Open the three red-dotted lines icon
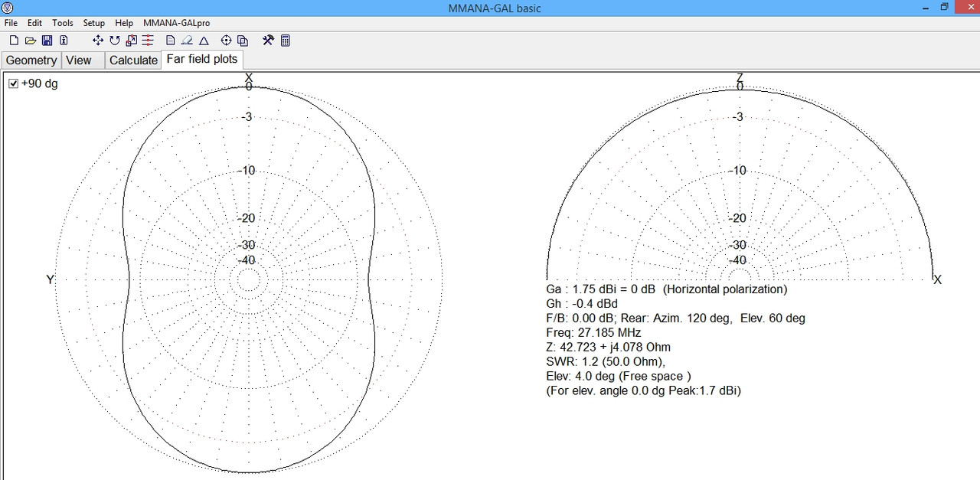The width and height of the screenshot is (980, 480). [148, 41]
